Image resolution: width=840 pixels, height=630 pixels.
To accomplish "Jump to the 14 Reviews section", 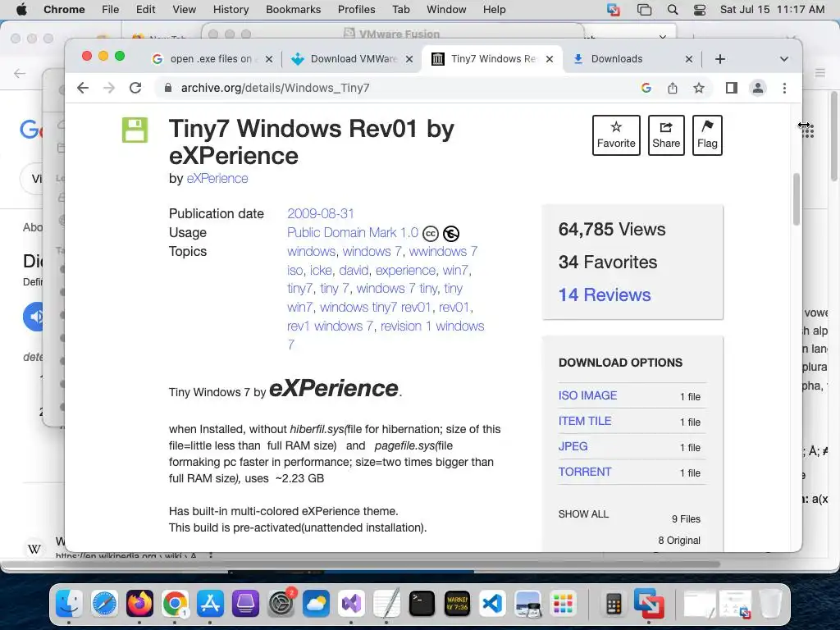I will tap(605, 294).
